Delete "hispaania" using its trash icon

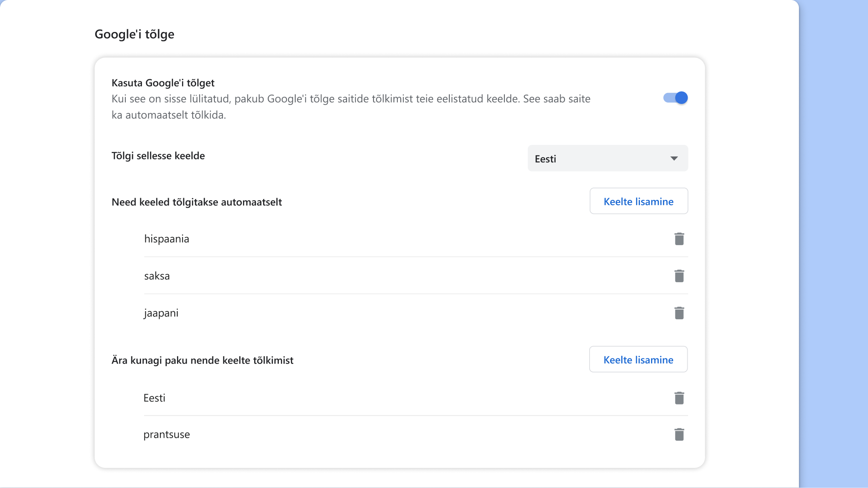[680, 239]
